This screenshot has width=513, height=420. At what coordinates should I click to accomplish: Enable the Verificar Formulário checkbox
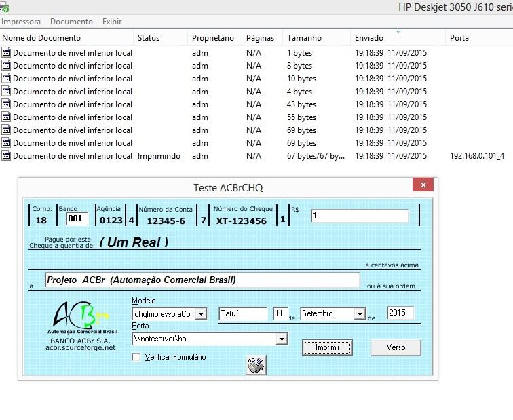pos(136,357)
